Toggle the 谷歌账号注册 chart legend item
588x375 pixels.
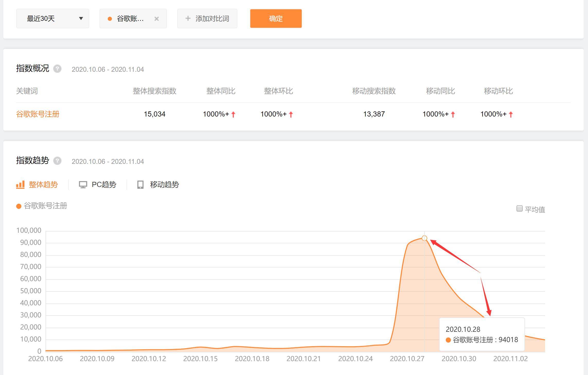(x=42, y=206)
